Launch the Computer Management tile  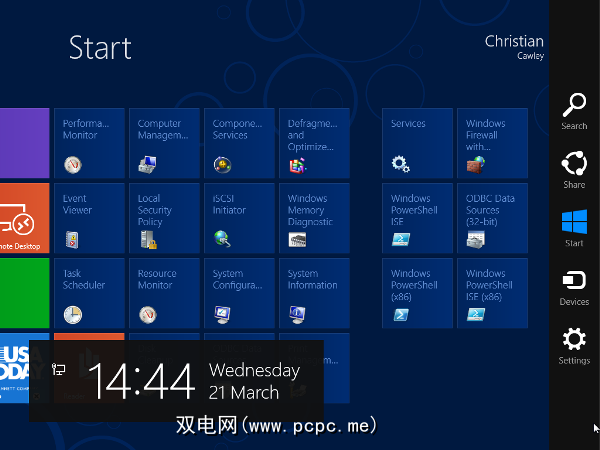[165, 143]
